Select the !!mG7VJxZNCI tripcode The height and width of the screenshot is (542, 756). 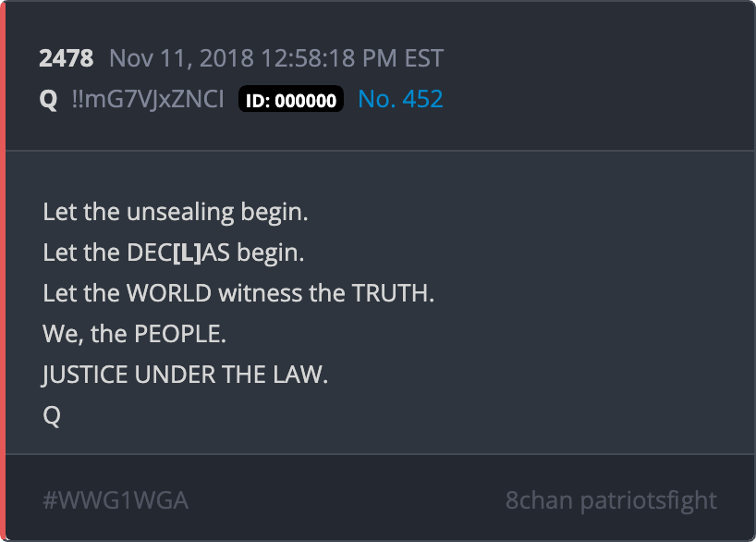click(148, 99)
